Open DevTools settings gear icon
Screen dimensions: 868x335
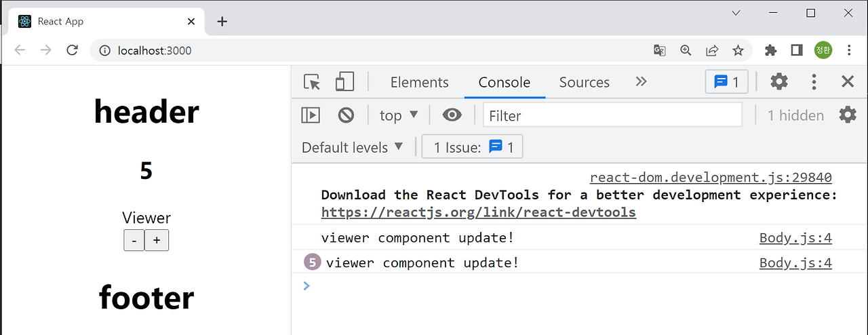[779, 82]
